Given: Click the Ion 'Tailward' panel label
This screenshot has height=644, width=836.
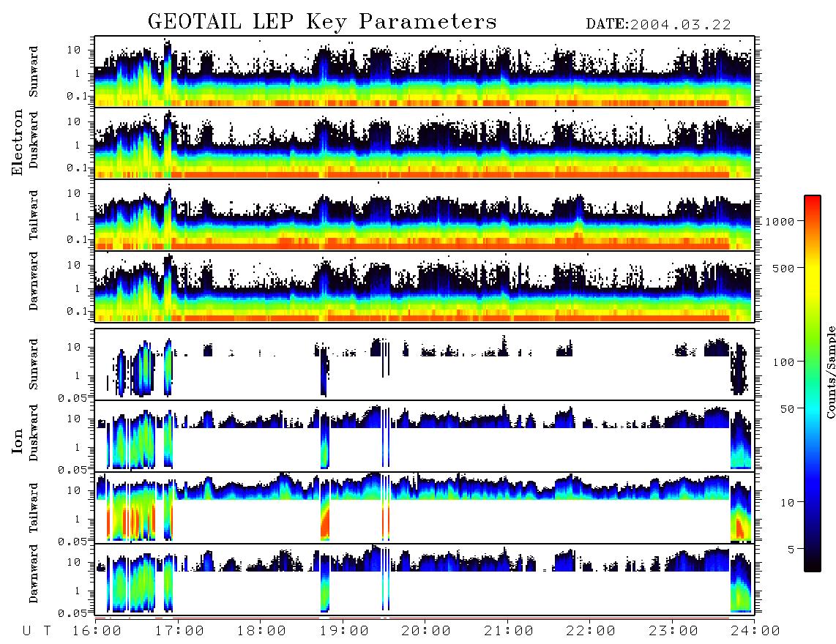Looking at the screenshot, I should (34, 508).
